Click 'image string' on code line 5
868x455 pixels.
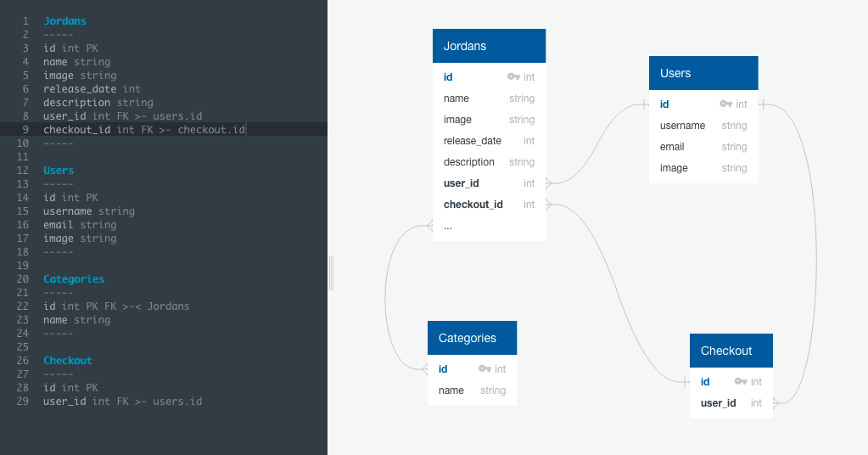[80, 76]
